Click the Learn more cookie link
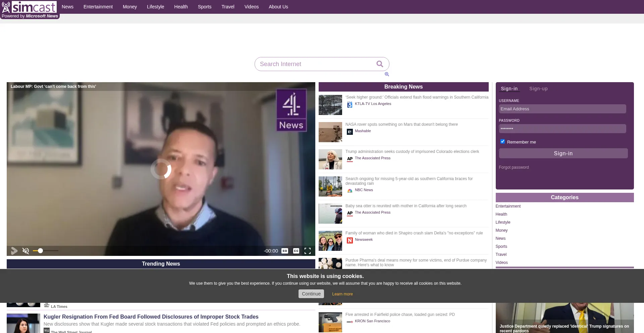This screenshot has height=333, width=644. click(342, 294)
